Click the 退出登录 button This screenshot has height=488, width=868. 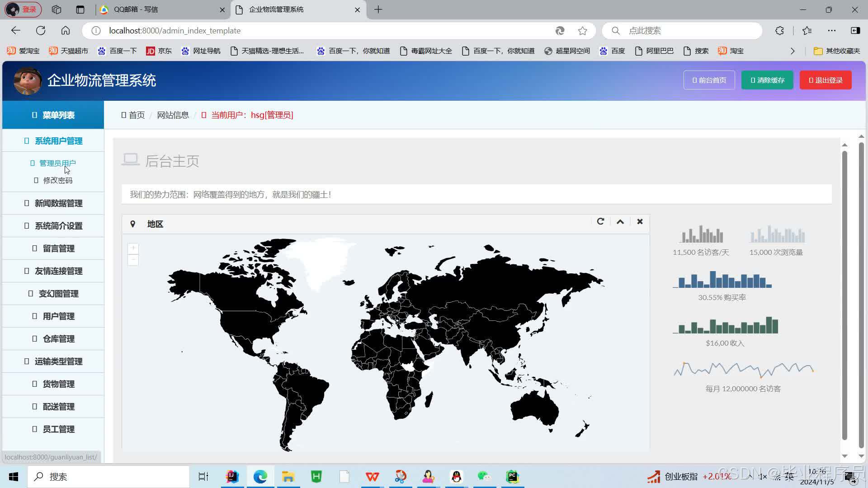click(826, 80)
